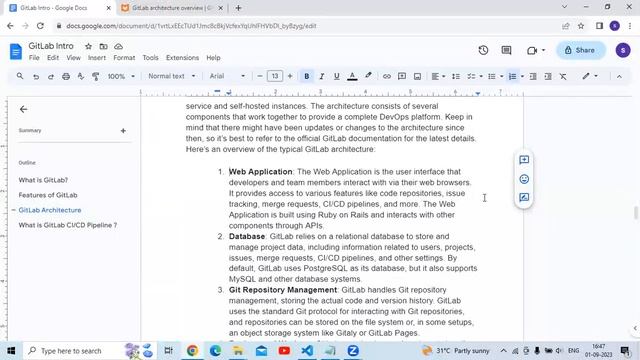The height and width of the screenshot is (360, 640).
Task: Close the document outline with back arrow
Action: (x=23, y=109)
